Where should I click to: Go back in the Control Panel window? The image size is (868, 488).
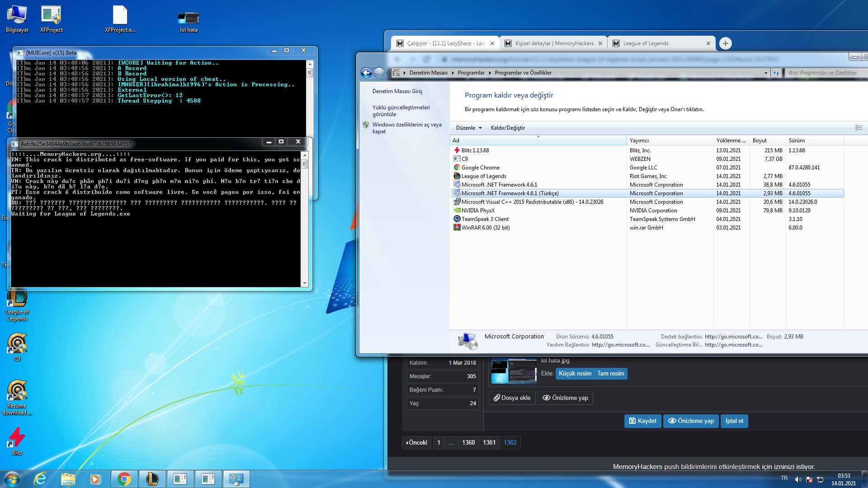pyautogui.click(x=366, y=73)
